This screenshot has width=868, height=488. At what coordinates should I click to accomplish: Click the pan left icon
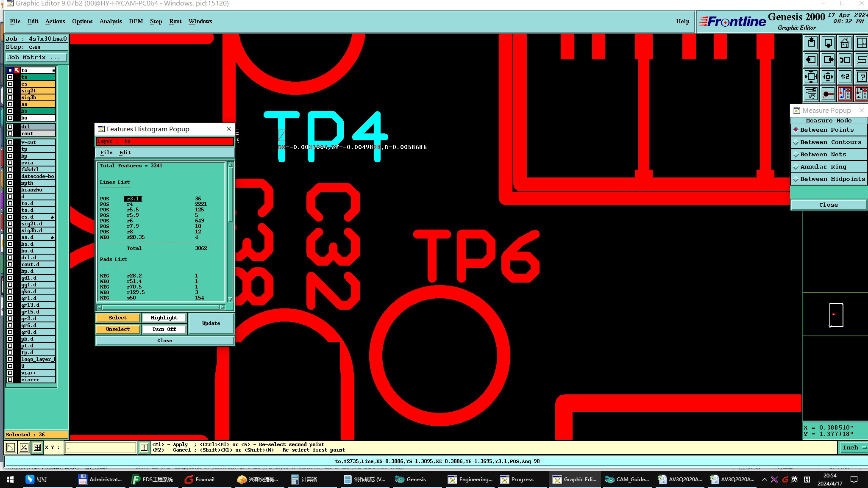[811, 60]
